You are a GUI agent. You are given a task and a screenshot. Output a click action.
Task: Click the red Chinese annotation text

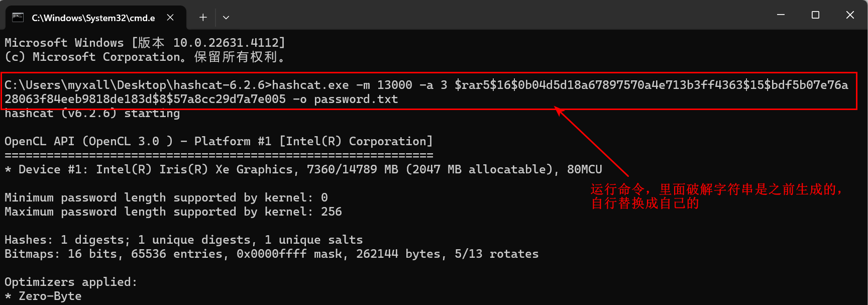717,196
